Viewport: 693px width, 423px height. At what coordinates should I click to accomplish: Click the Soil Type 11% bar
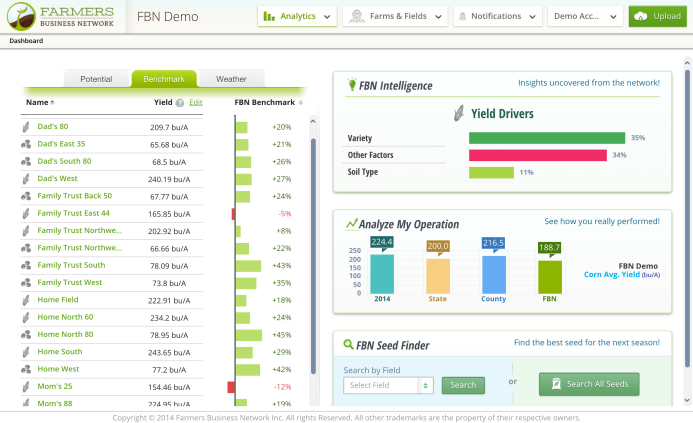pyautogui.click(x=491, y=172)
